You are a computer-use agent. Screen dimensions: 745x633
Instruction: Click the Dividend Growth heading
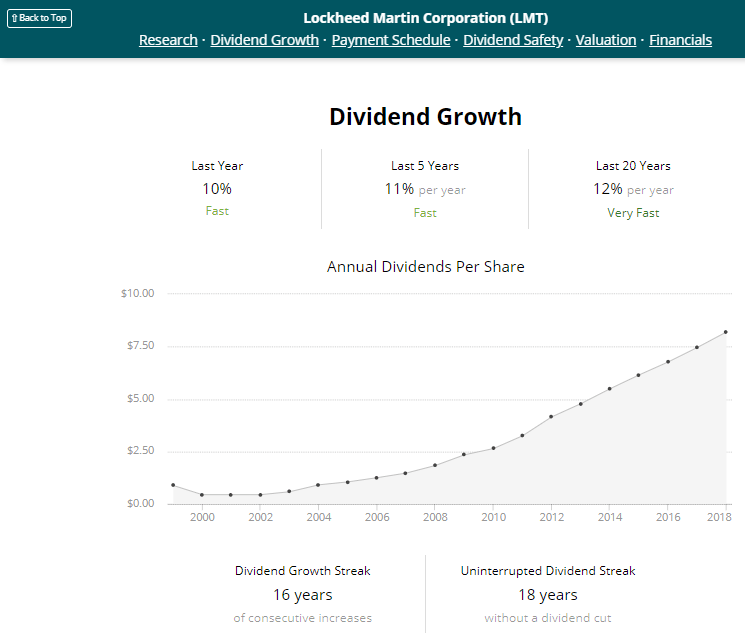[426, 117]
